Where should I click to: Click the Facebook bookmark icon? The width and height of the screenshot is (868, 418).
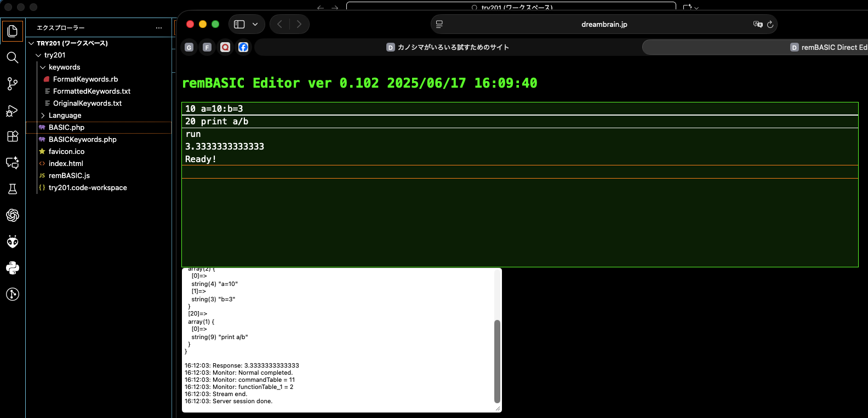(x=243, y=47)
